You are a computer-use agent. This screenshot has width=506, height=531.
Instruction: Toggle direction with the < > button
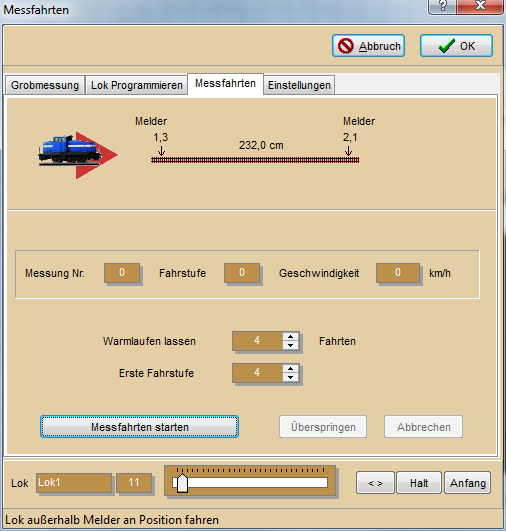tap(375, 483)
